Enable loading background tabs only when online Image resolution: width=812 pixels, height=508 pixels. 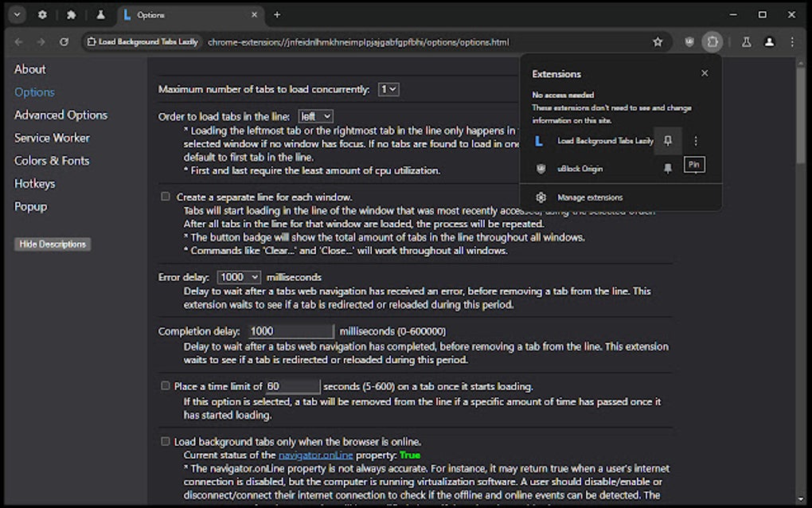(165, 441)
